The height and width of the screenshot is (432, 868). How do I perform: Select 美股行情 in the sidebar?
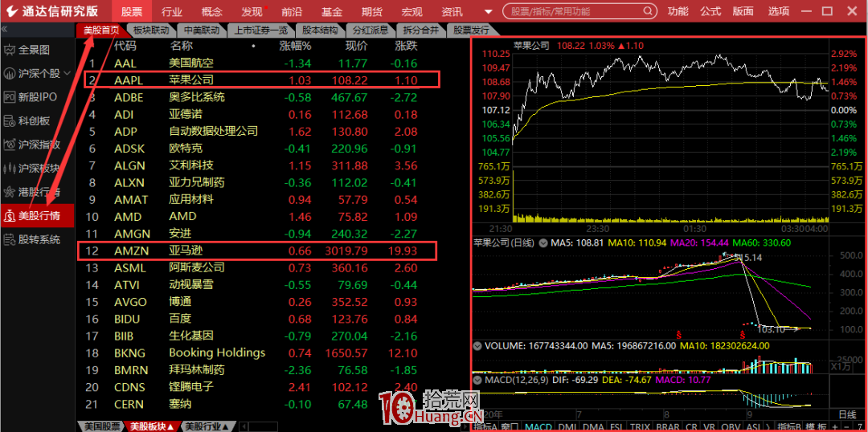point(36,216)
